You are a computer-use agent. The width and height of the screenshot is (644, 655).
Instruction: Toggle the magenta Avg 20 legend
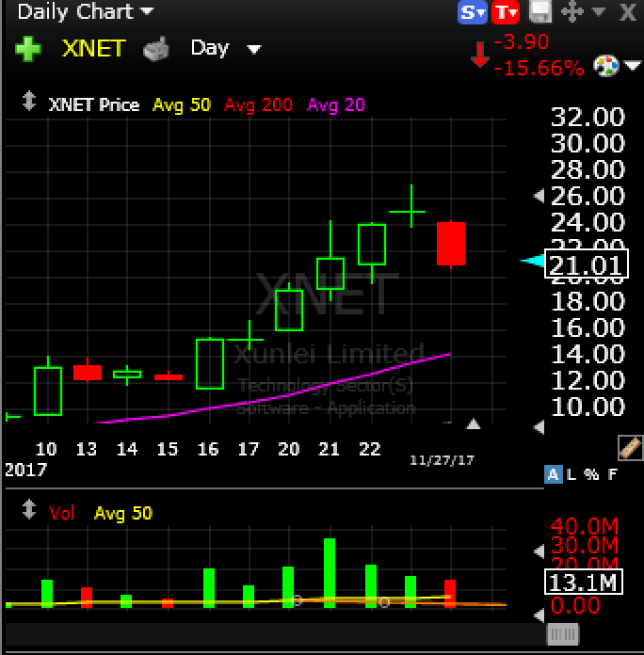coord(336,104)
